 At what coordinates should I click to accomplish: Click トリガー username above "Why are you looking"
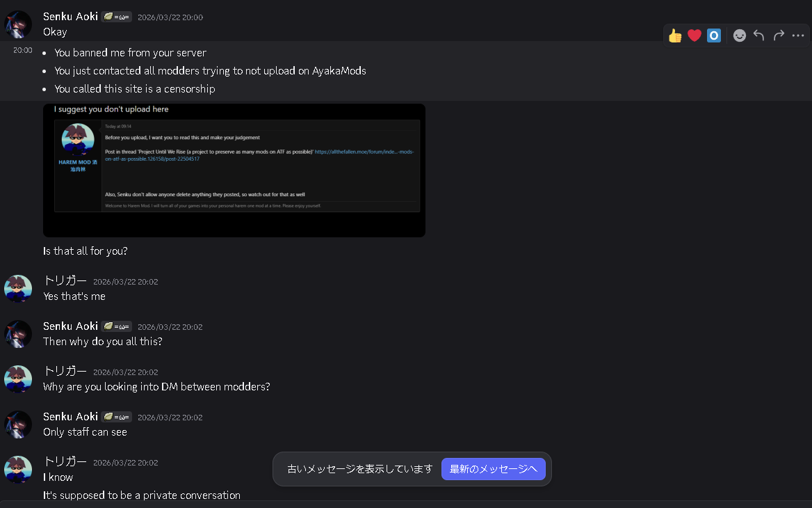(65, 371)
